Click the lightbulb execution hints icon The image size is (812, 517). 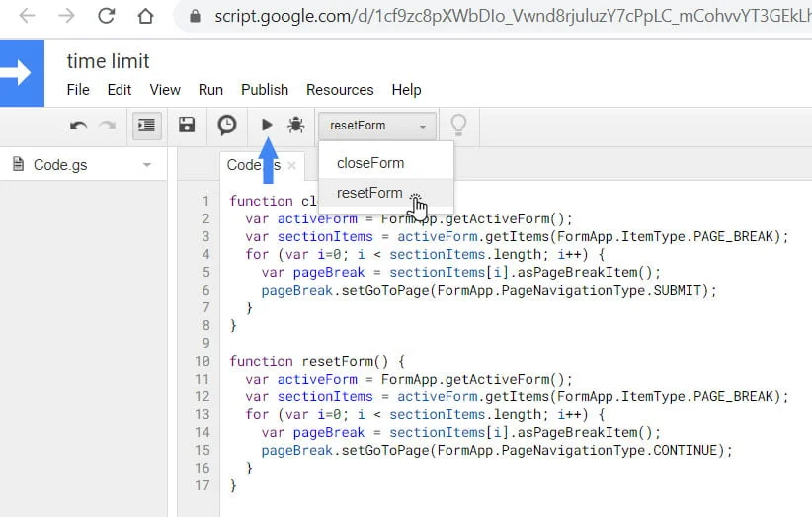pos(458,125)
